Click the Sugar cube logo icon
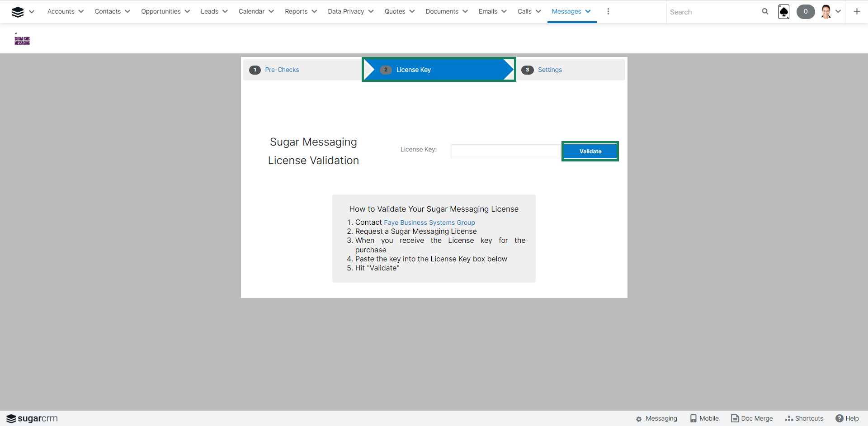This screenshot has width=868, height=426. pyautogui.click(x=18, y=12)
